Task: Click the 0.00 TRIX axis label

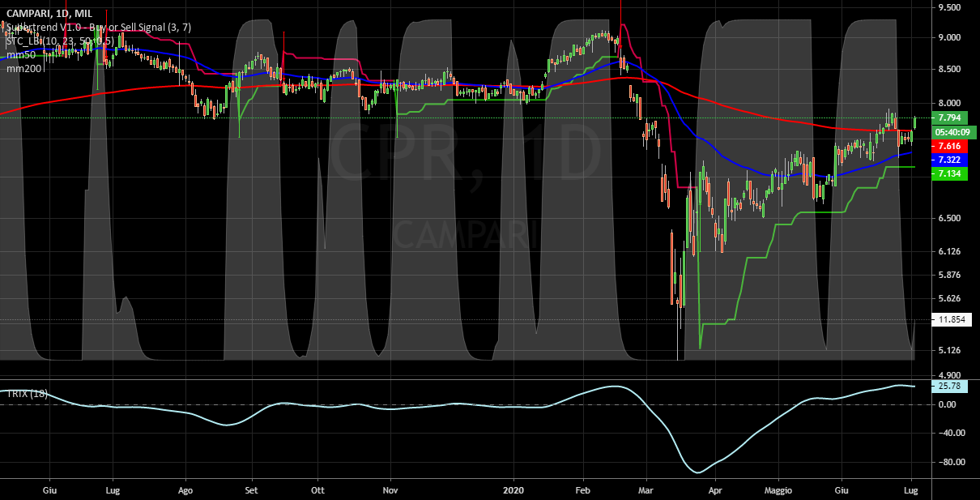Action: (947, 404)
